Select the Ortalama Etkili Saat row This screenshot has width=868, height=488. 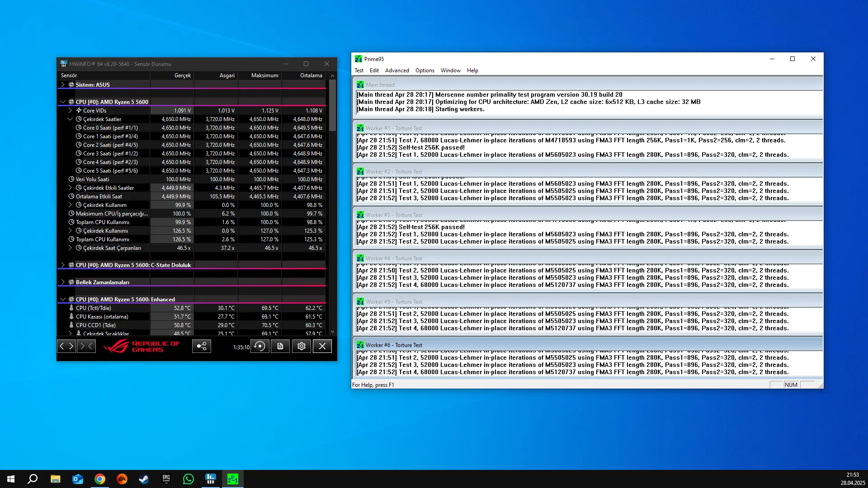[x=191, y=196]
